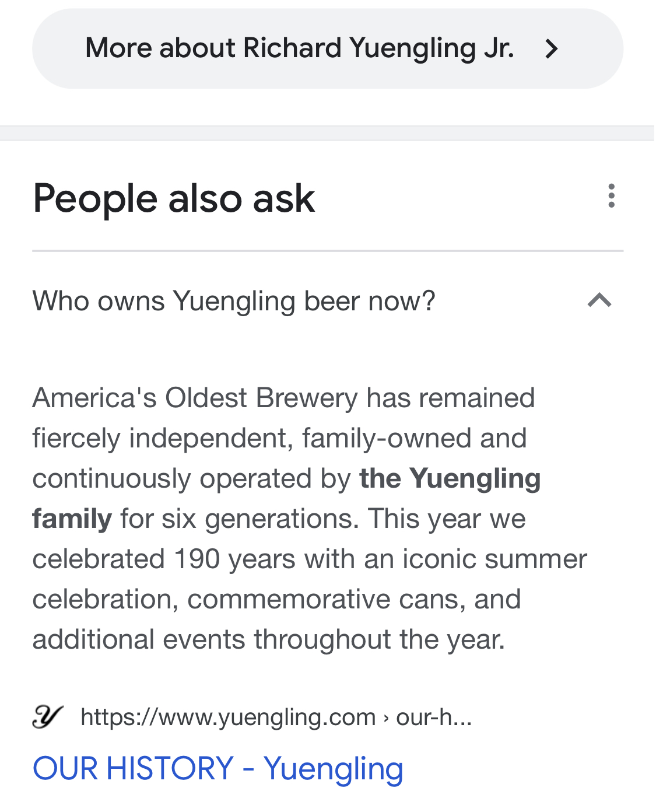Open More about Richard Yuengling Jr.
Image resolution: width=656 pixels, height=812 pixels.
(x=328, y=48)
